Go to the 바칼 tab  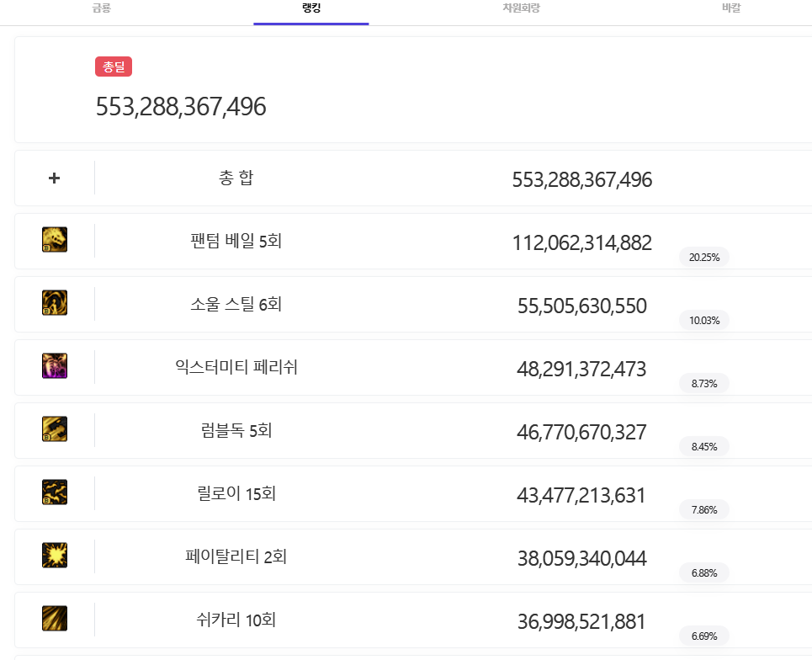(x=731, y=8)
